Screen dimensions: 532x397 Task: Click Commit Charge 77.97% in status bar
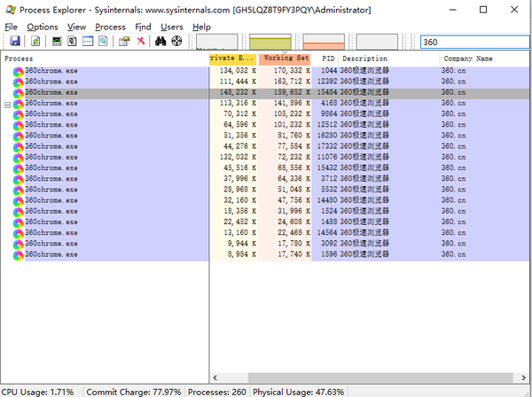pyautogui.click(x=134, y=392)
